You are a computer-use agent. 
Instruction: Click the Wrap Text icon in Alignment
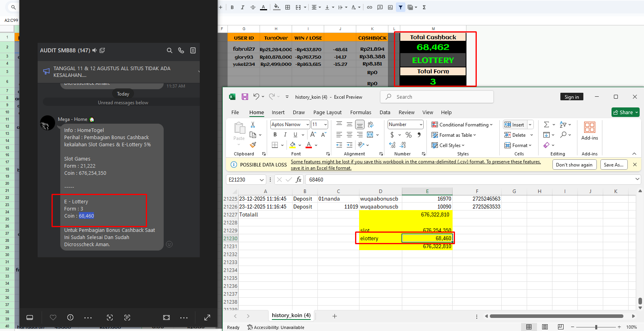tap(371, 124)
